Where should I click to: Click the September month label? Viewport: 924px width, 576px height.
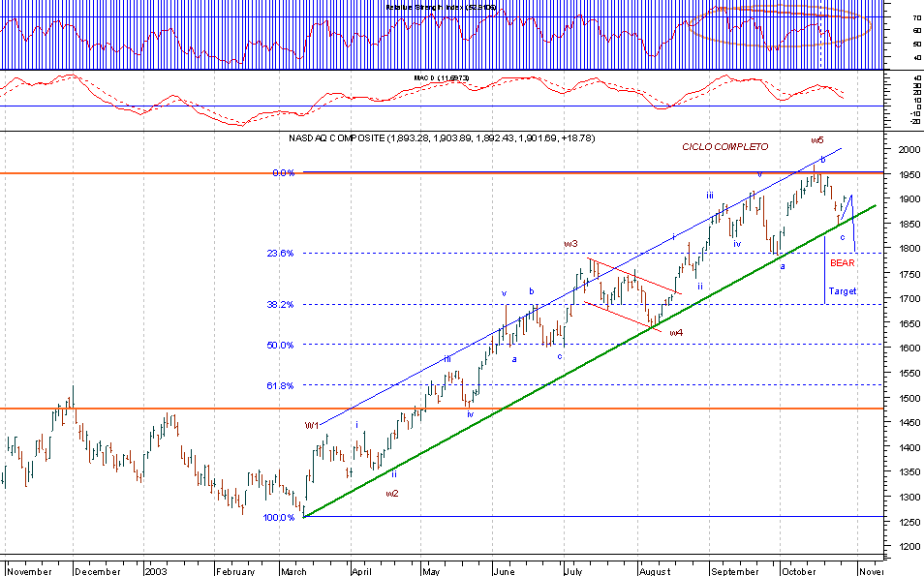735,571
